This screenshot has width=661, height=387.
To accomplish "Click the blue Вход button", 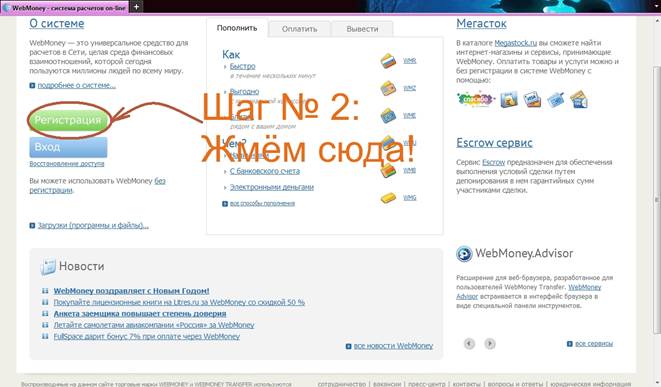I will coord(68,147).
